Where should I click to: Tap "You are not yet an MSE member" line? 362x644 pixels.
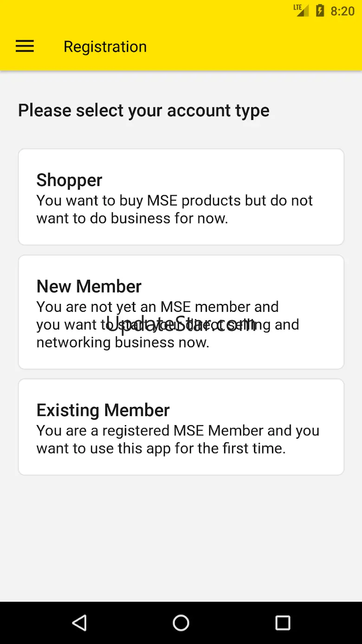(x=157, y=307)
